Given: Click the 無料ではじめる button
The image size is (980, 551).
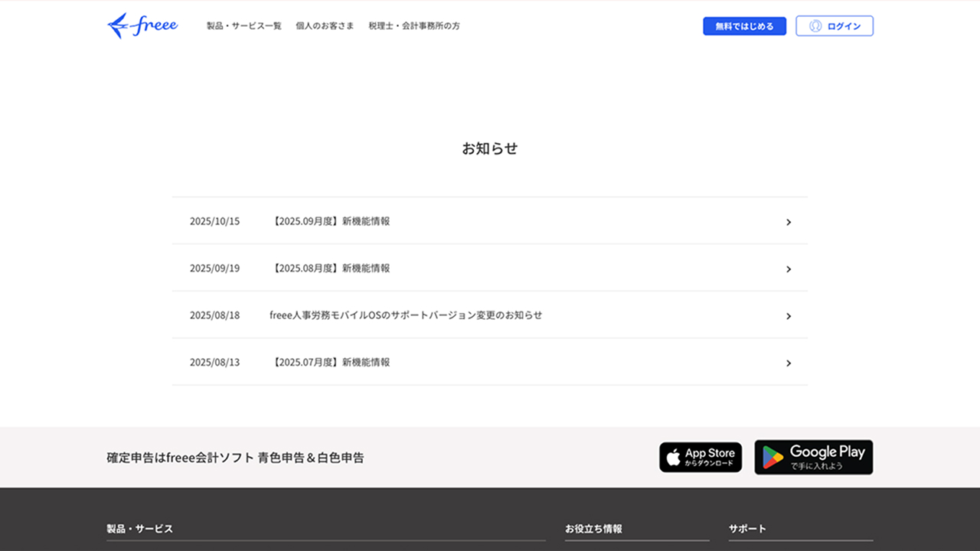Looking at the screenshot, I should point(744,25).
